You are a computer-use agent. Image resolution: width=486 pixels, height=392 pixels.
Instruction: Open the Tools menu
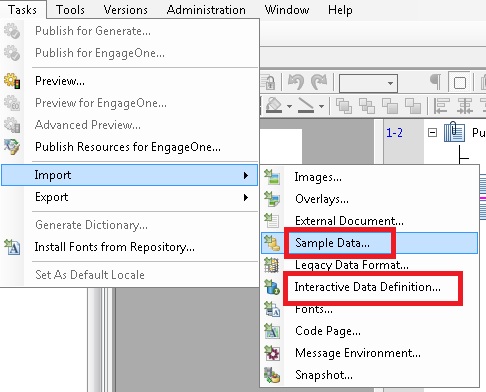[x=70, y=9]
